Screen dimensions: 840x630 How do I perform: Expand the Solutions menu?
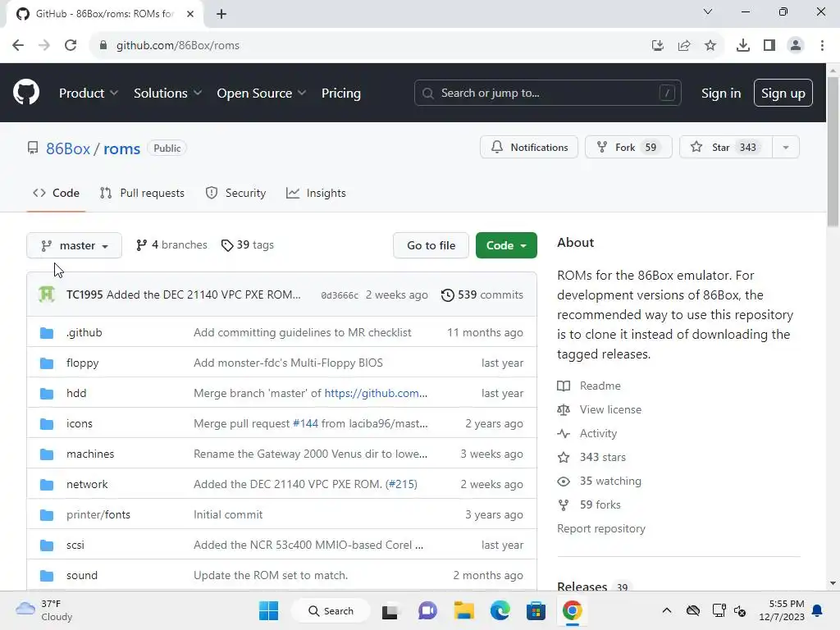coord(167,94)
